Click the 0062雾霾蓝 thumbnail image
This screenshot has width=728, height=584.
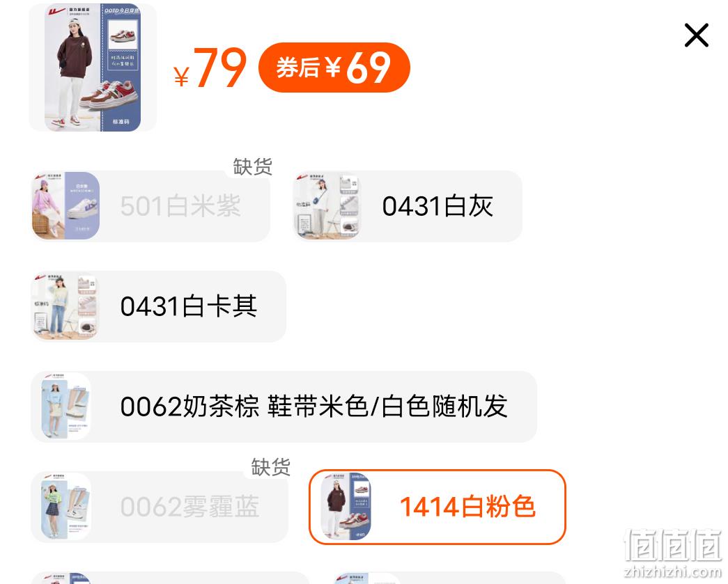(65, 507)
